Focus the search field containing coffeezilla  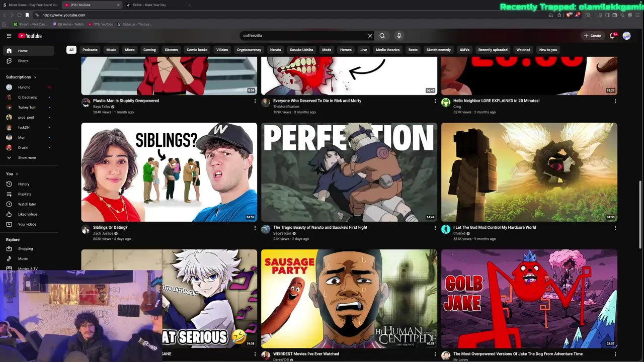click(304, 36)
